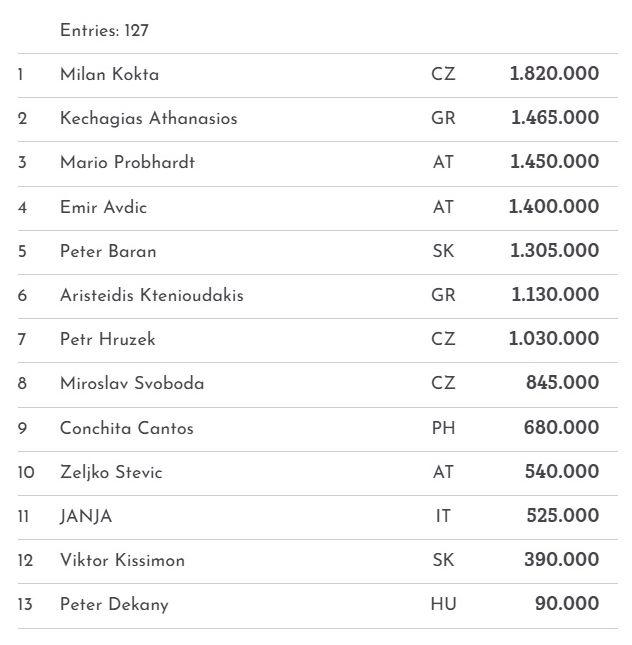Image resolution: width=632 pixels, height=645 pixels.
Task: Select Viktor Kissimon row
Action: click(x=122, y=560)
